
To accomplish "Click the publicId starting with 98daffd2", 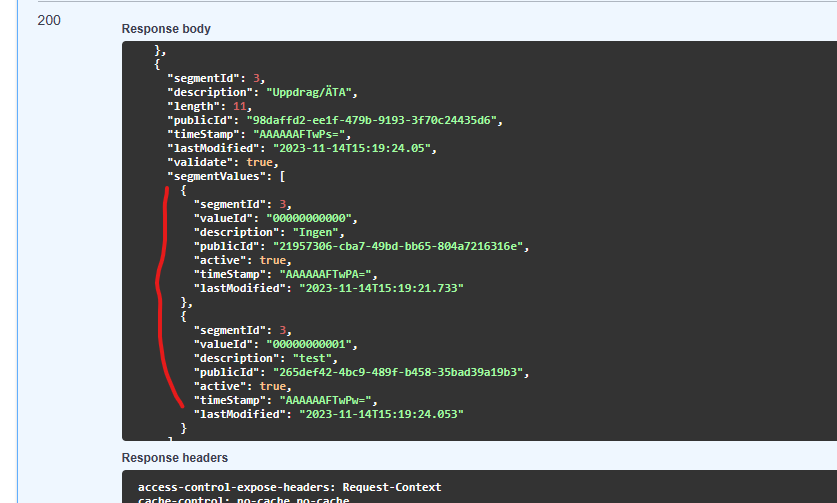I will 372,120.
